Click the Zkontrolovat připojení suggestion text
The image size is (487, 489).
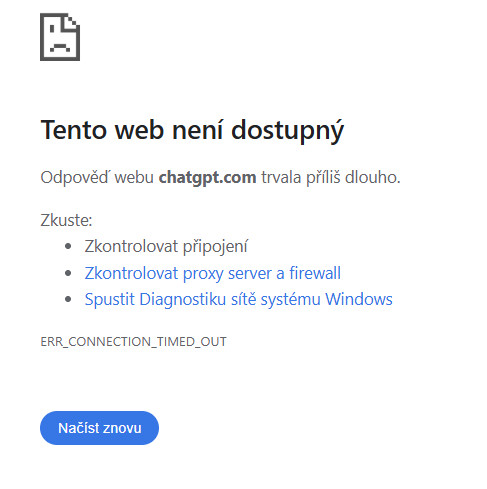(x=166, y=247)
